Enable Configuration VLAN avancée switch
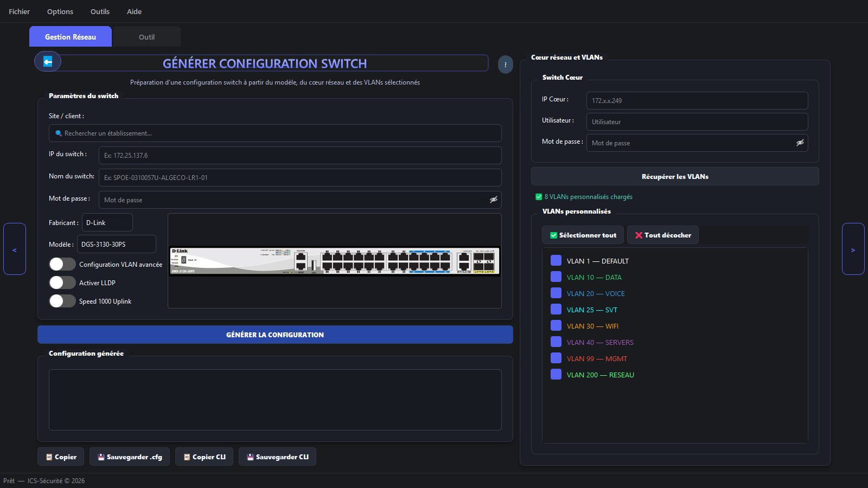Image resolution: width=868 pixels, height=488 pixels. [x=62, y=264]
